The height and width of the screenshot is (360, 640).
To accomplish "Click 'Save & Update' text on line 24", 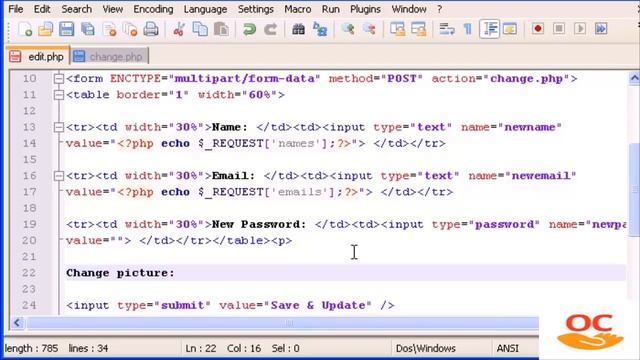I will click(318, 305).
